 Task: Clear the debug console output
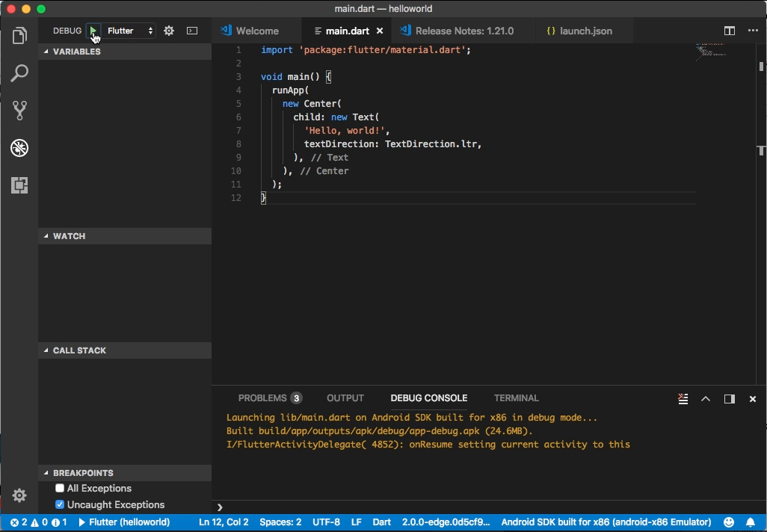pyautogui.click(x=683, y=399)
